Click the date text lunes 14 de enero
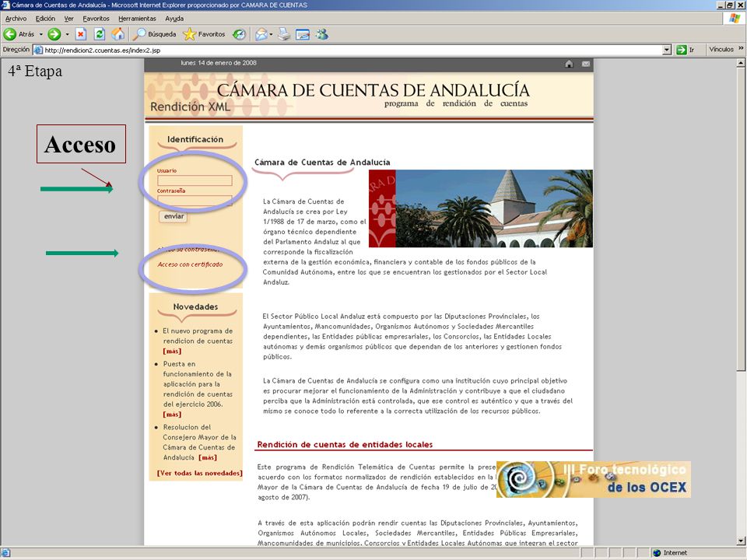Viewport: 747px width, 560px height. [219, 63]
